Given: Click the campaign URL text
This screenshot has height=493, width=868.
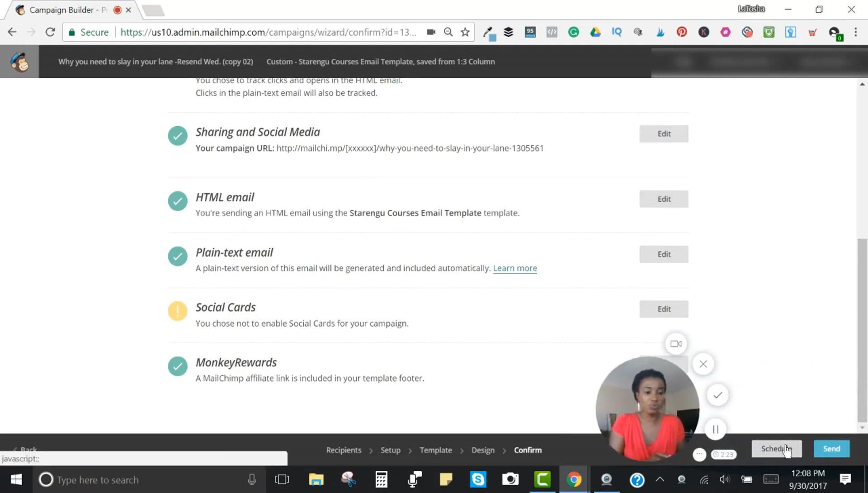Looking at the screenshot, I should 410,148.
